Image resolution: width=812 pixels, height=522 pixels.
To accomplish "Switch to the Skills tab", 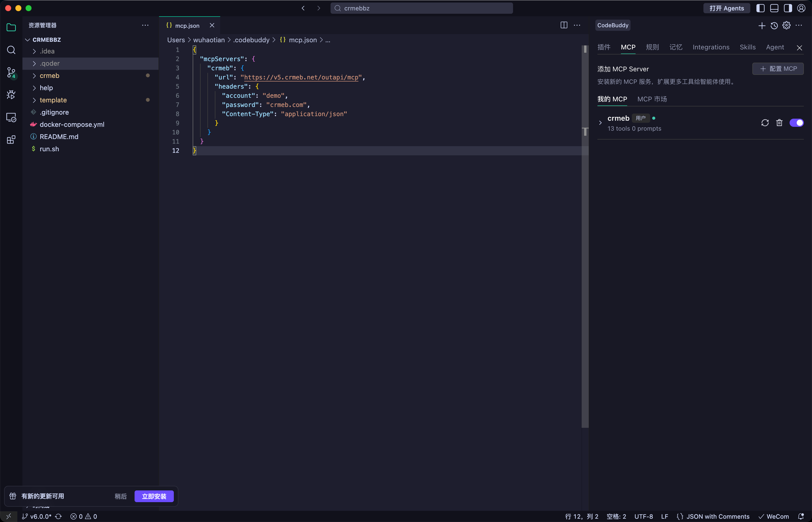I will tap(748, 47).
